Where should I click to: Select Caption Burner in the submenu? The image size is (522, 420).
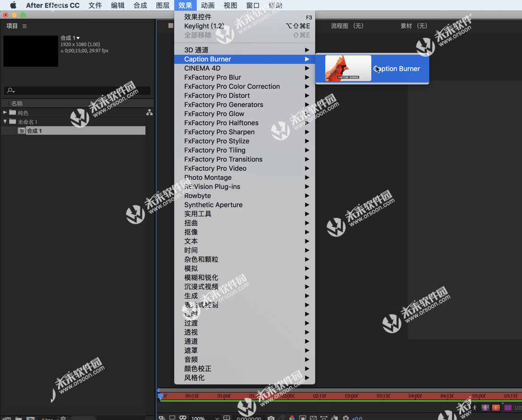click(372, 69)
